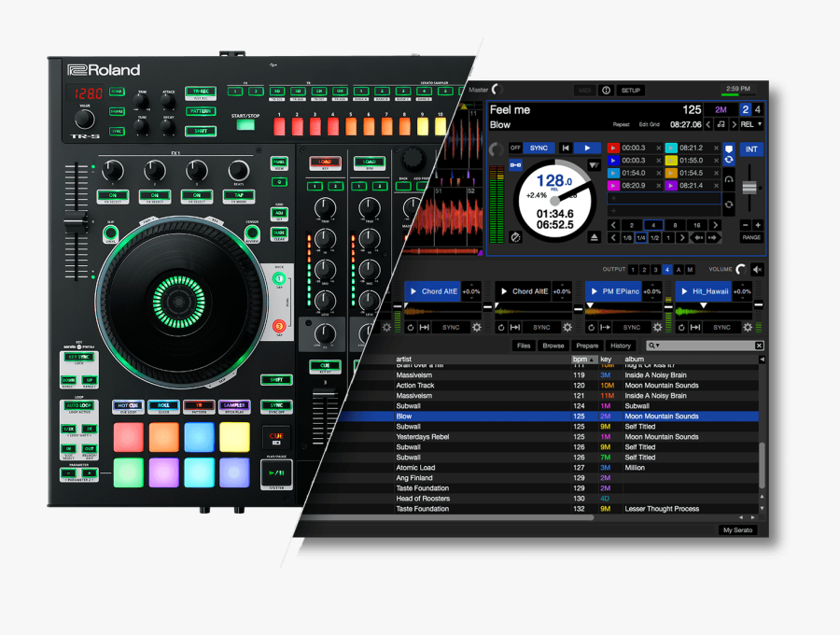
Task: Switch to the Files tab
Action: coord(524,345)
